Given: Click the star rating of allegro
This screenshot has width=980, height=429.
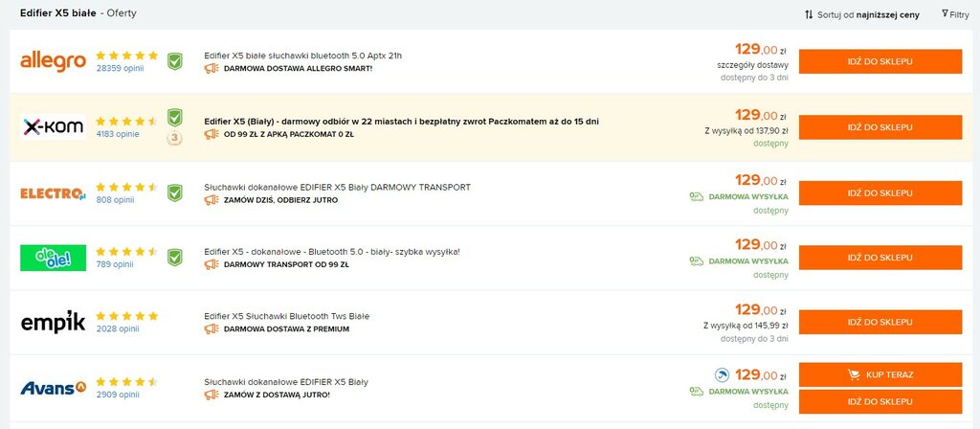Looking at the screenshot, I should coord(127,56).
